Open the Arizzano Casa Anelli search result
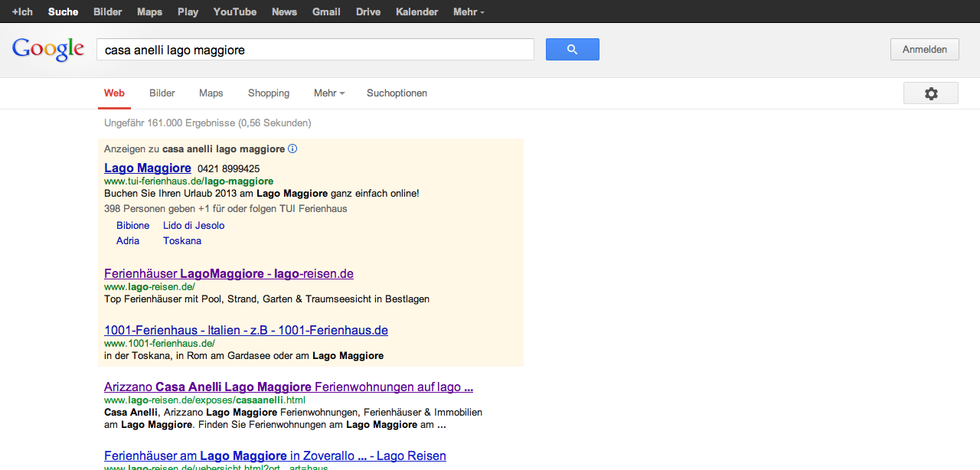 [x=288, y=387]
